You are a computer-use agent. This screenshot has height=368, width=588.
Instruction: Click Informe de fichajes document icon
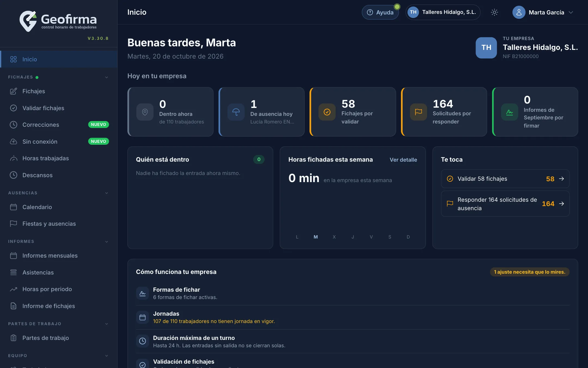(13, 306)
